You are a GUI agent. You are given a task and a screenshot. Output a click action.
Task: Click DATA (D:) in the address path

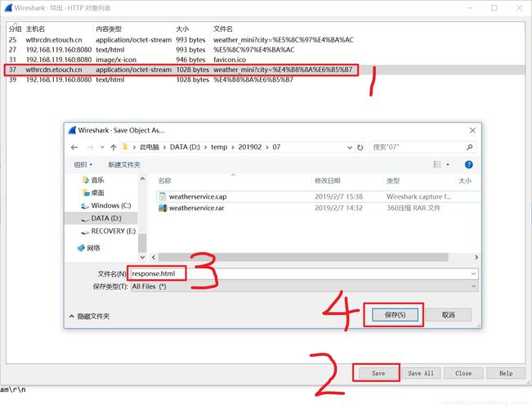(185, 147)
